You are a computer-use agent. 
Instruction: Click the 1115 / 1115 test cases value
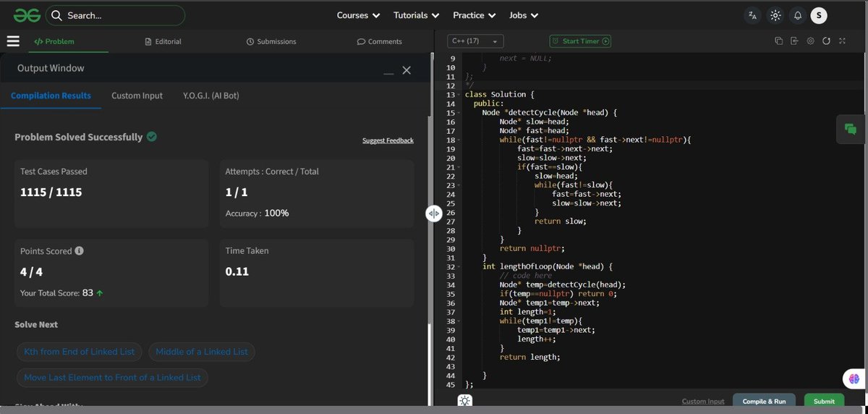tap(51, 193)
